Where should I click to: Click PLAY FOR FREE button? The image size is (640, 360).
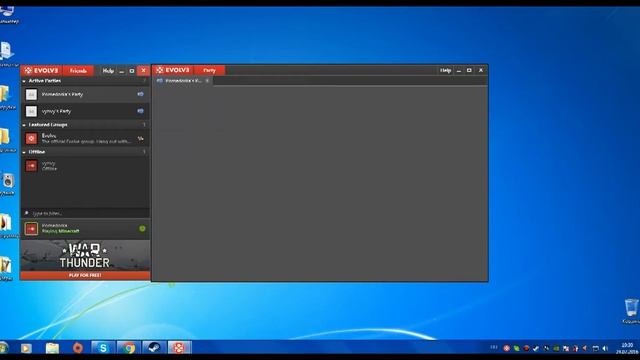(x=85, y=276)
